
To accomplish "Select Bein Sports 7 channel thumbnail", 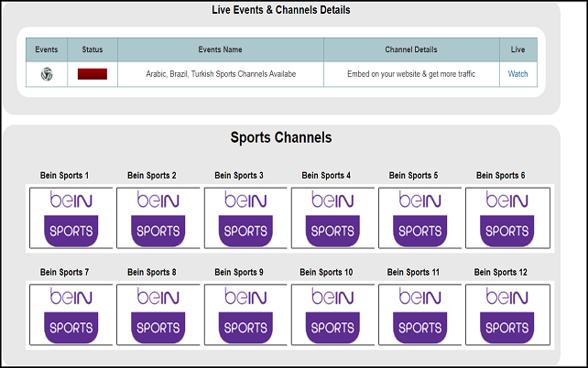I will pos(71,315).
